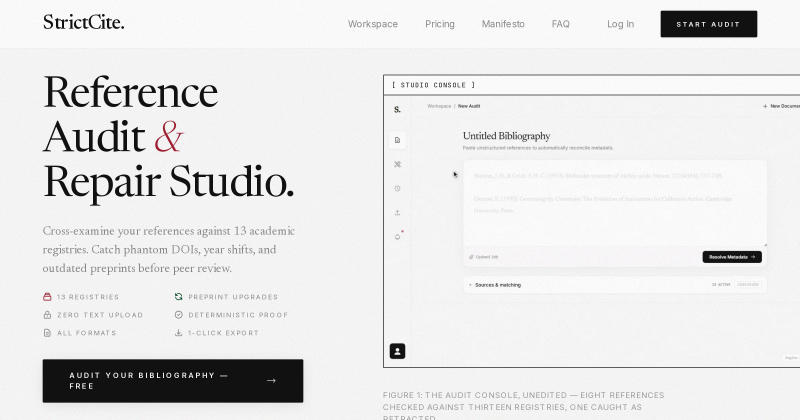
Task: Open the StrictCite logo home link
Action: tap(84, 22)
